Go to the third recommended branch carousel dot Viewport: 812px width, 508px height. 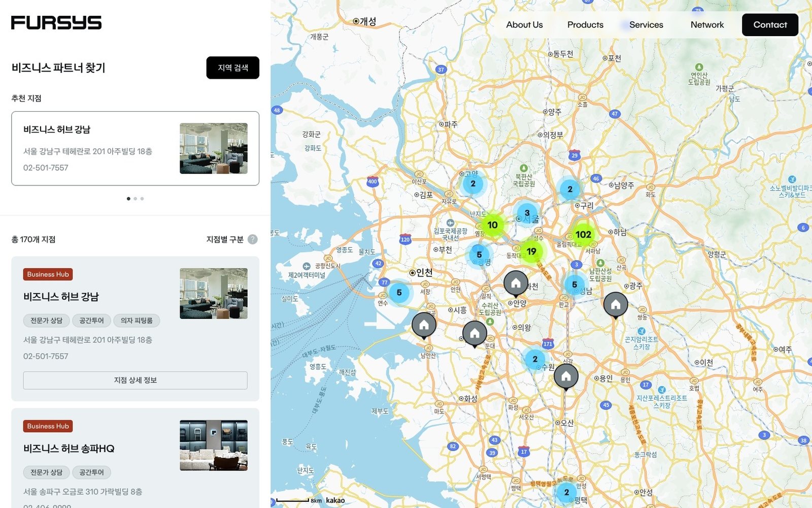[x=142, y=199]
